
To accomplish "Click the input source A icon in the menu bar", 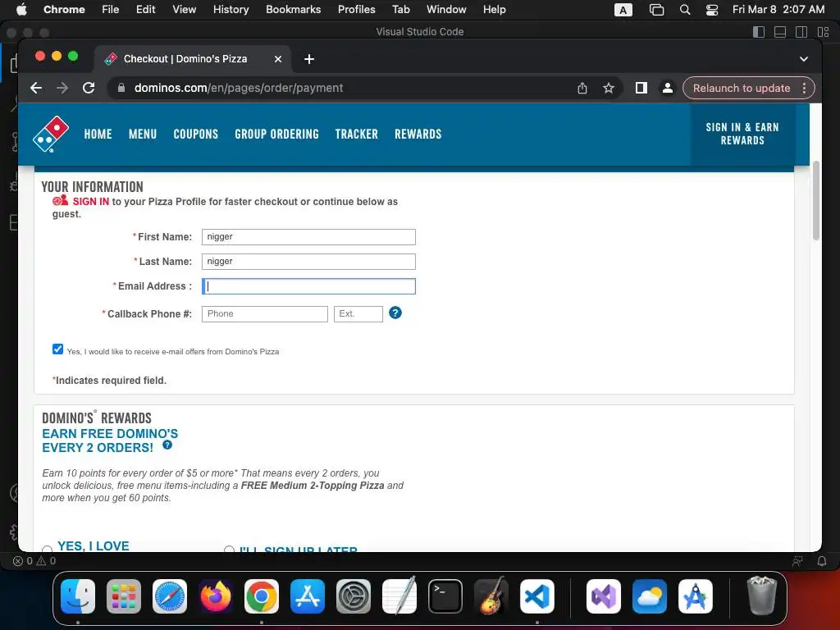I will click(x=623, y=10).
